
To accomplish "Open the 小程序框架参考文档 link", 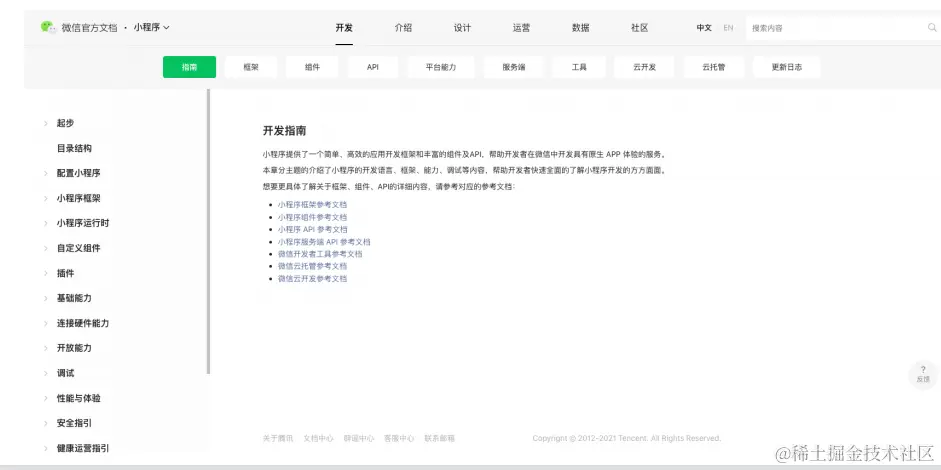I will pos(312,205).
